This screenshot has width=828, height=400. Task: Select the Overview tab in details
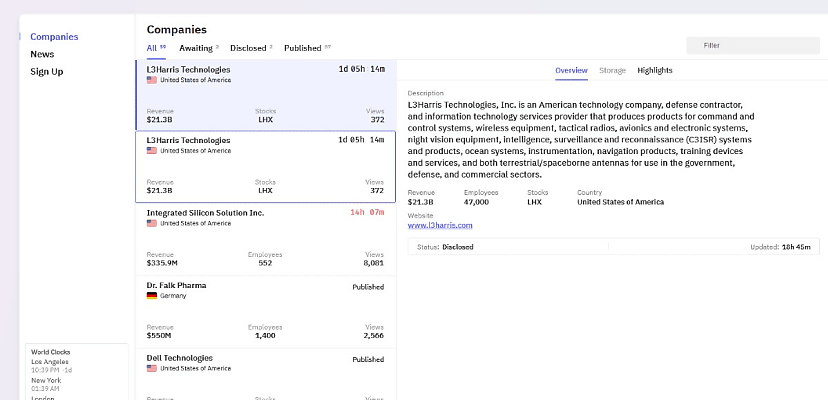click(x=571, y=70)
